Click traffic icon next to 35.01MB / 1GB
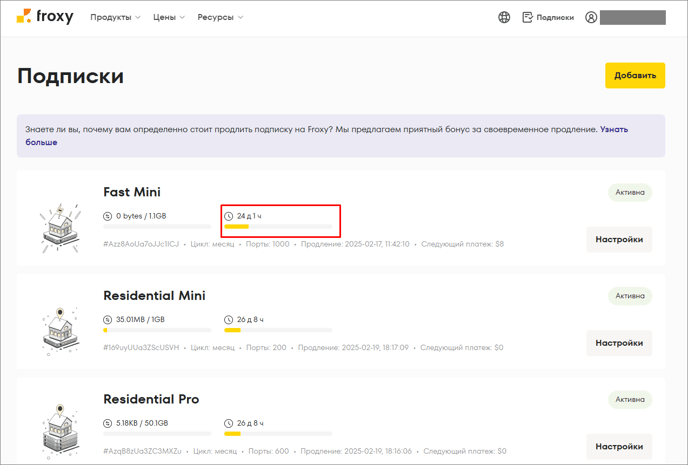This screenshot has width=688, height=465. [108, 320]
